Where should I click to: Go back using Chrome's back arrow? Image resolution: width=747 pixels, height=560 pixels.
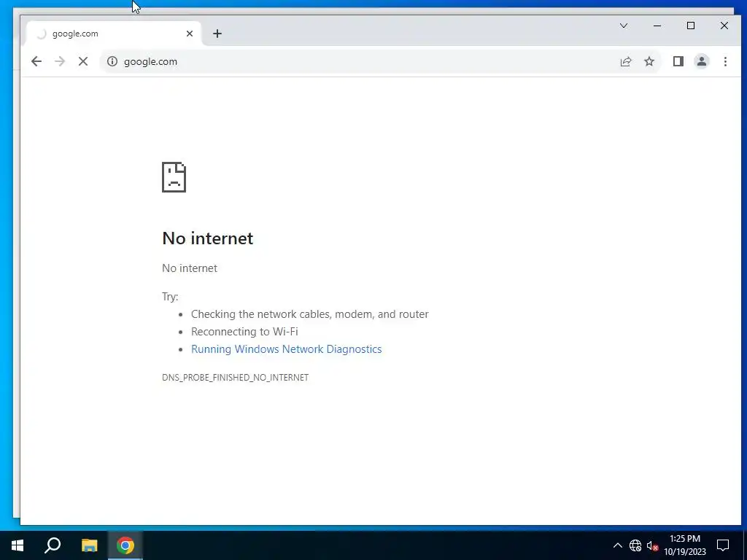tap(36, 61)
